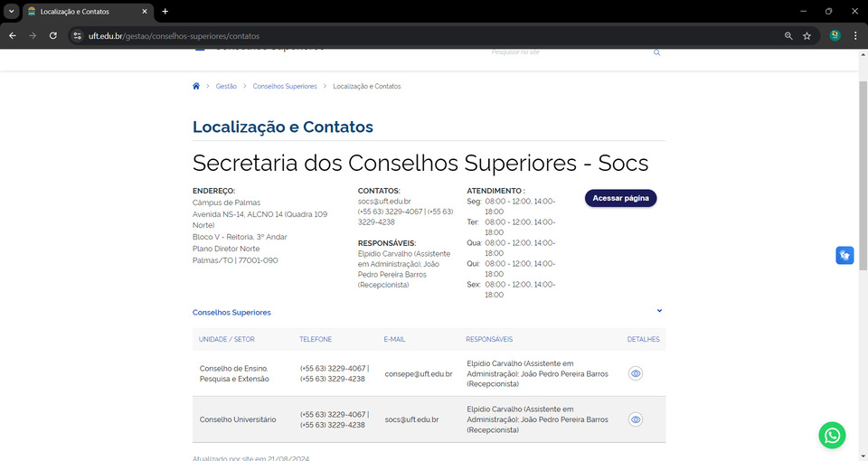
Task: Go to Gestão breadcrumb link
Action: 226,86
